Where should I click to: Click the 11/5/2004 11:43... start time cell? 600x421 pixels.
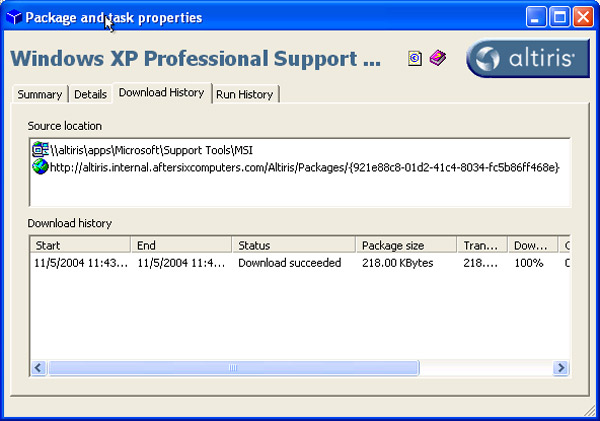pyautogui.click(x=81, y=263)
